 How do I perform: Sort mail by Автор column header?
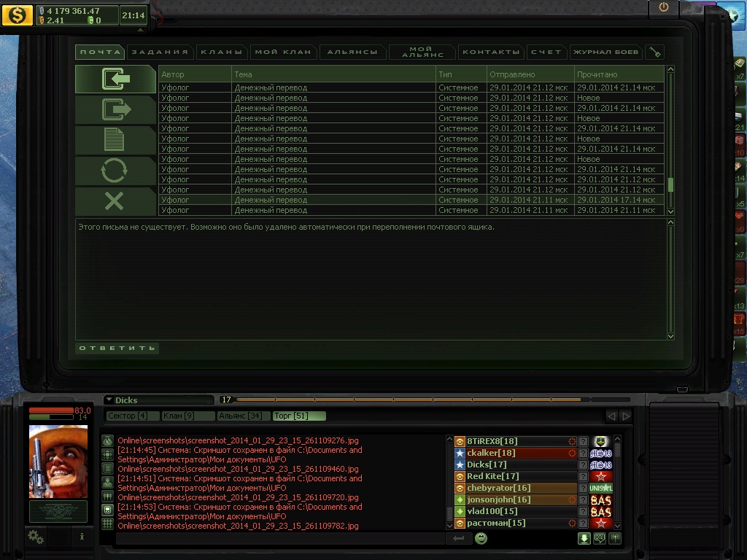click(x=195, y=74)
